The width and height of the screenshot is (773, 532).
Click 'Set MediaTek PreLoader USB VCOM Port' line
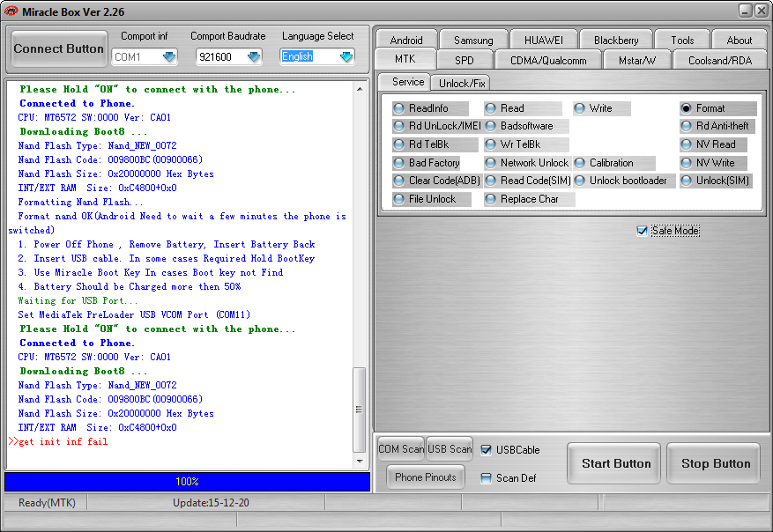pyautogui.click(x=134, y=314)
